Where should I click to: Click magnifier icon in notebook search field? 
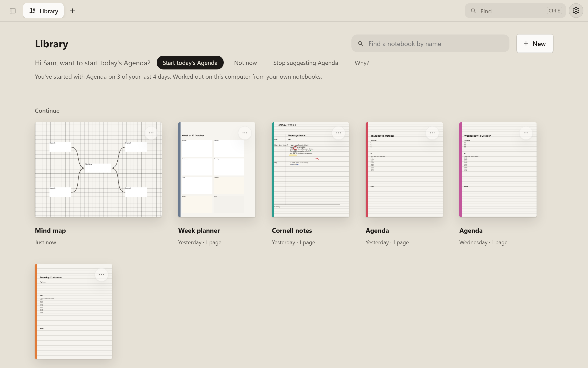(360, 43)
